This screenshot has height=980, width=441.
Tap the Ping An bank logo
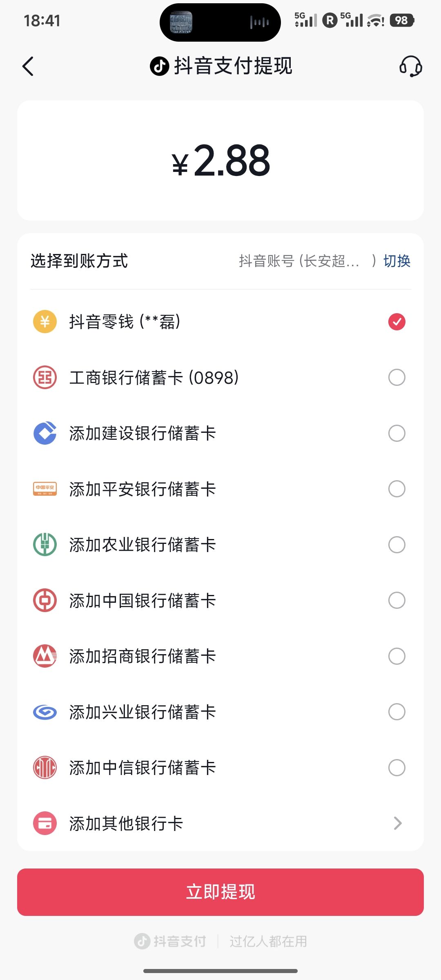click(x=45, y=489)
